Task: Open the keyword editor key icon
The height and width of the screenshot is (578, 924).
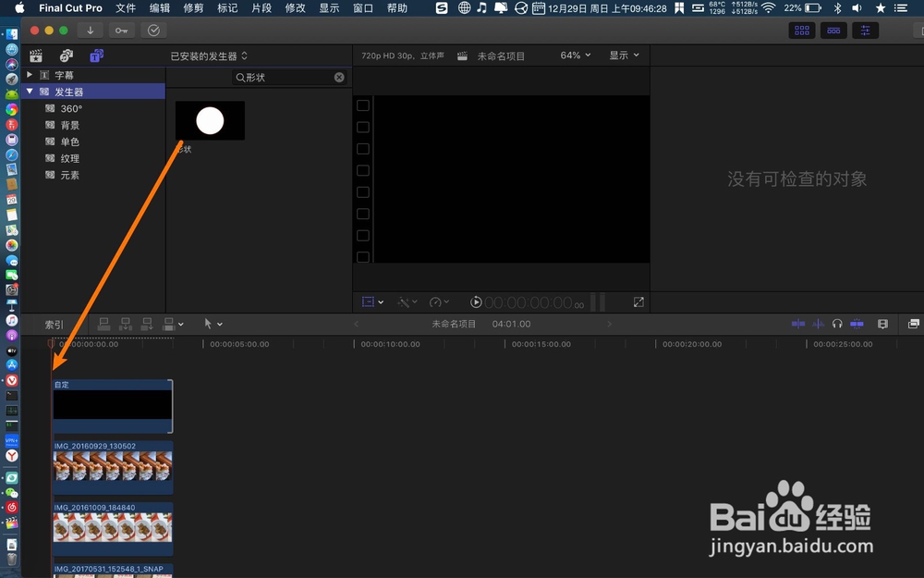Action: tap(121, 31)
